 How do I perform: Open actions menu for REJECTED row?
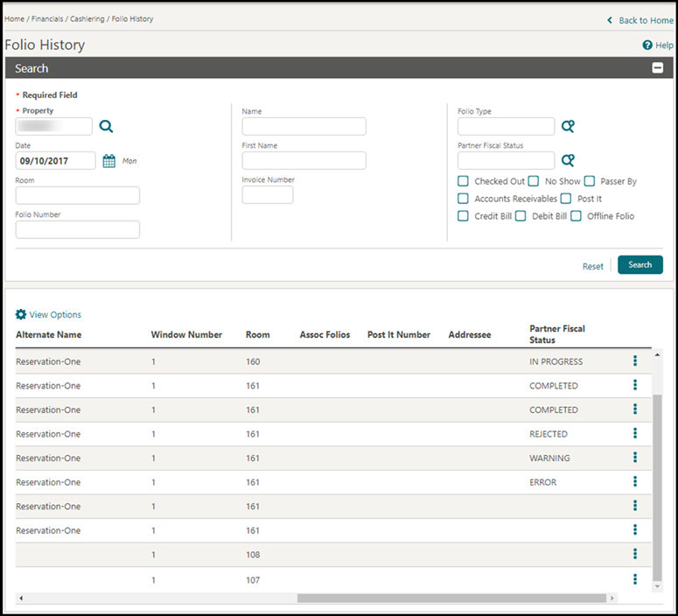click(x=635, y=433)
